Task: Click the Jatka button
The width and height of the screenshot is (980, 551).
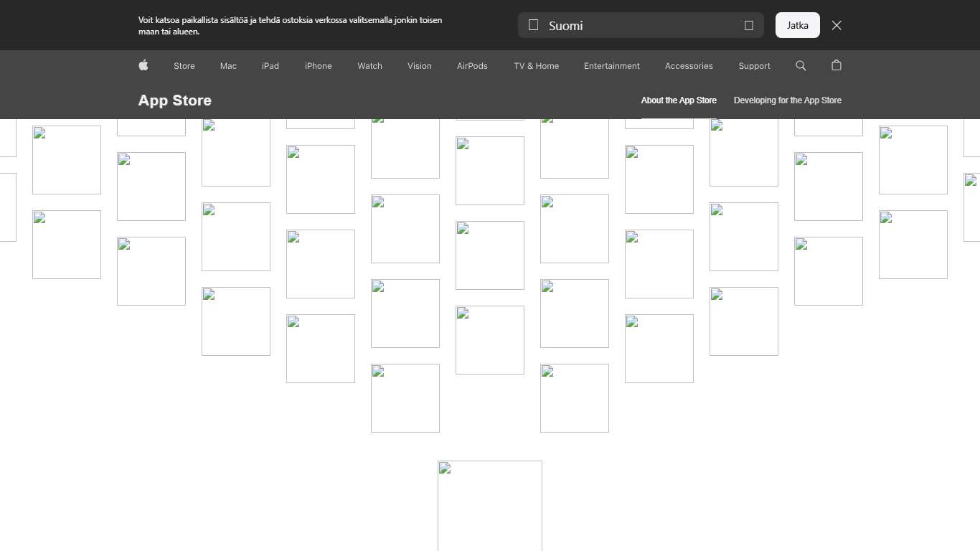Action: pyautogui.click(x=797, y=25)
